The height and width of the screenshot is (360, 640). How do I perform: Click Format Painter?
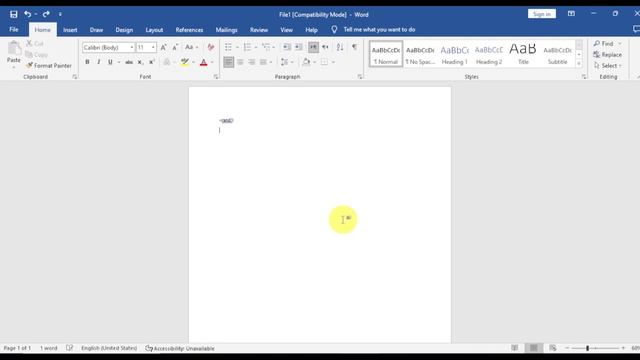(49, 65)
